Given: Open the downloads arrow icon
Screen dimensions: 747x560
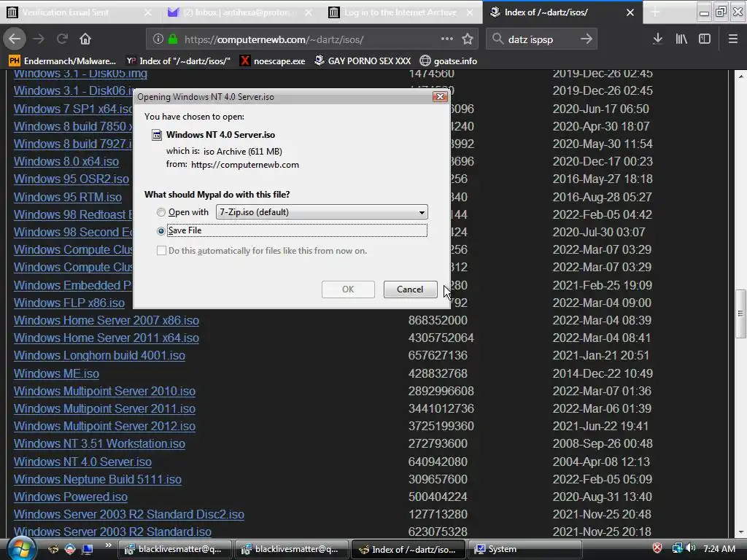Looking at the screenshot, I should coord(657,39).
